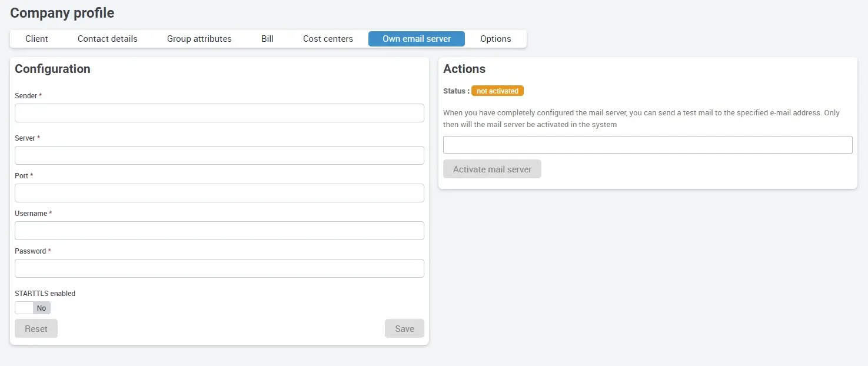The height and width of the screenshot is (366, 868).
Task: Select the Username input box
Action: (x=219, y=231)
